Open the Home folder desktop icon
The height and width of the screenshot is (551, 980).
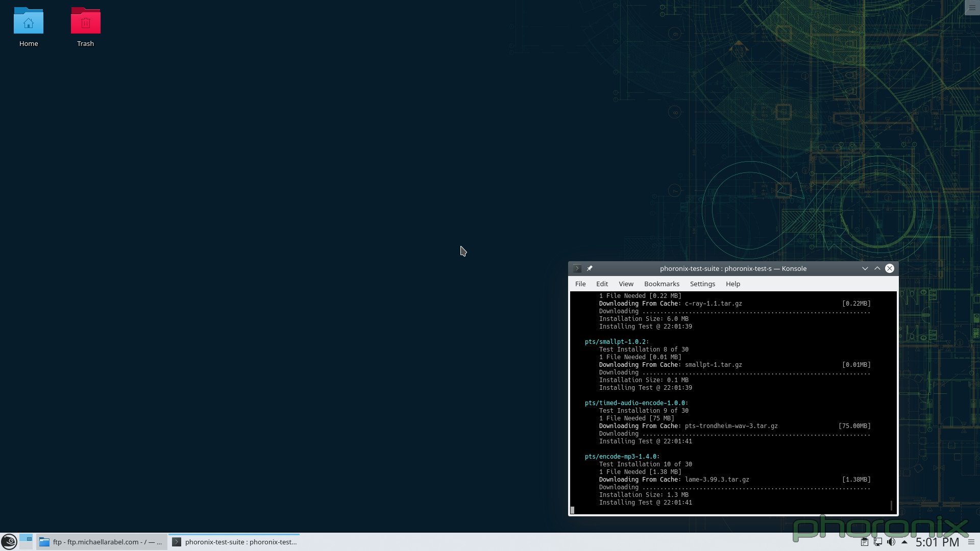tap(29, 21)
